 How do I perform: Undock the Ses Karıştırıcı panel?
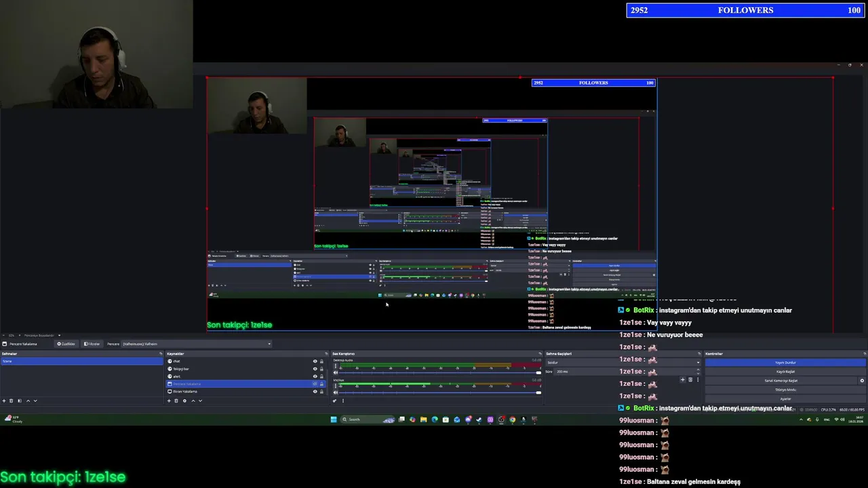(540, 354)
